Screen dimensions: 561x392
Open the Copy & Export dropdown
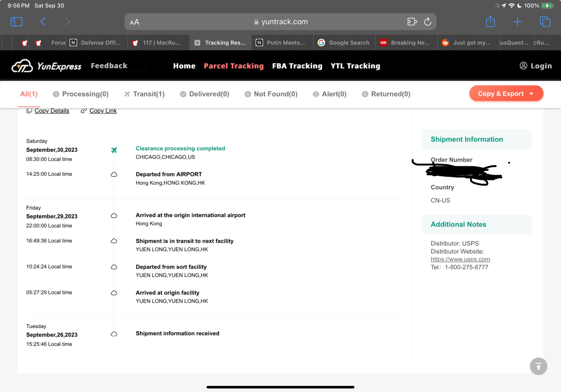(506, 93)
